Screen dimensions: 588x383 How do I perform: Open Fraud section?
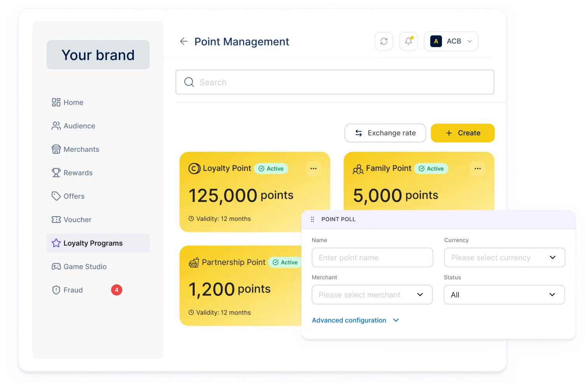[98, 290]
